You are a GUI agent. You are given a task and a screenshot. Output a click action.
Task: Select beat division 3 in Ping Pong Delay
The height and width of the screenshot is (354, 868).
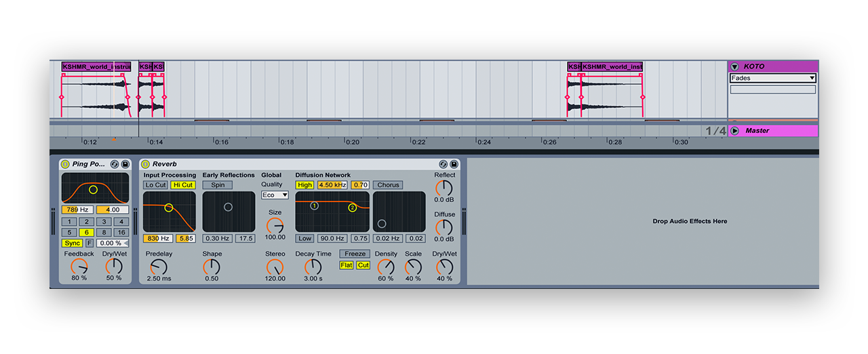pyautogui.click(x=103, y=222)
